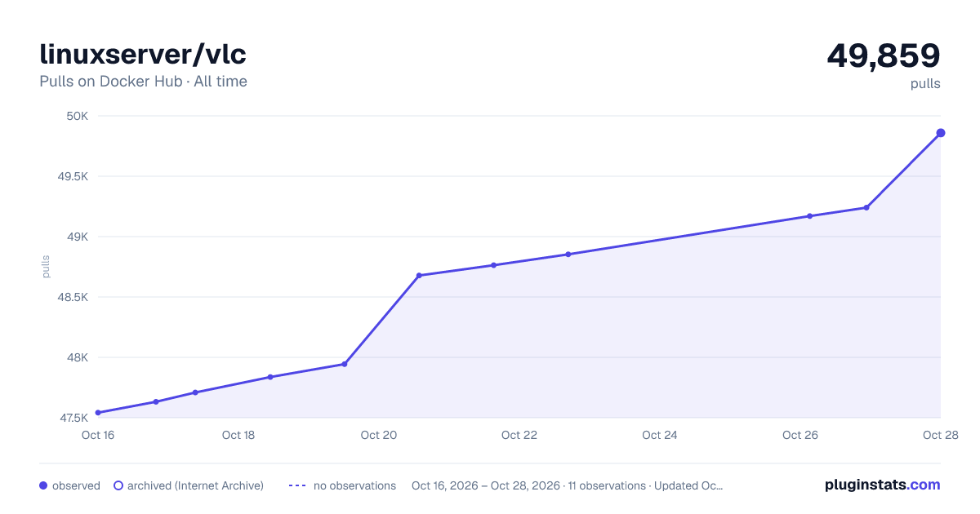Click the 50K y-axis label
Screen dimensions: 980x514
coord(77,116)
